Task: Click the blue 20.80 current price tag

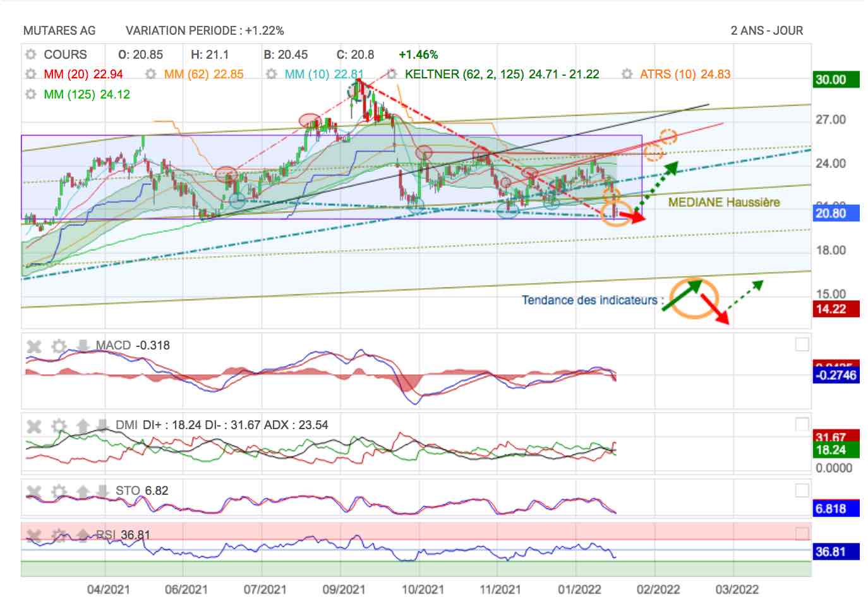Action: coord(835,214)
